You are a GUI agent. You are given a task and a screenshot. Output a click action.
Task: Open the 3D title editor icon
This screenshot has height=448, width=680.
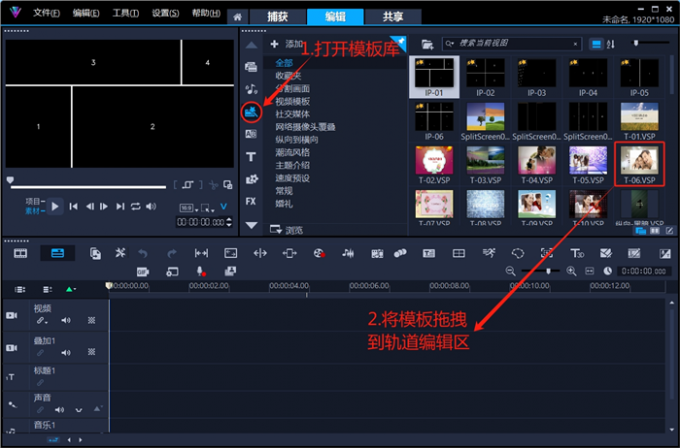(577, 253)
